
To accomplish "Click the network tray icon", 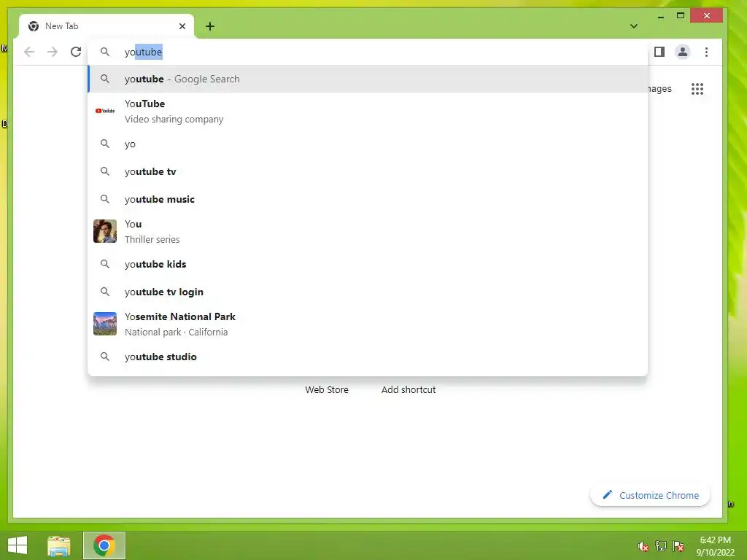I will [x=661, y=546].
